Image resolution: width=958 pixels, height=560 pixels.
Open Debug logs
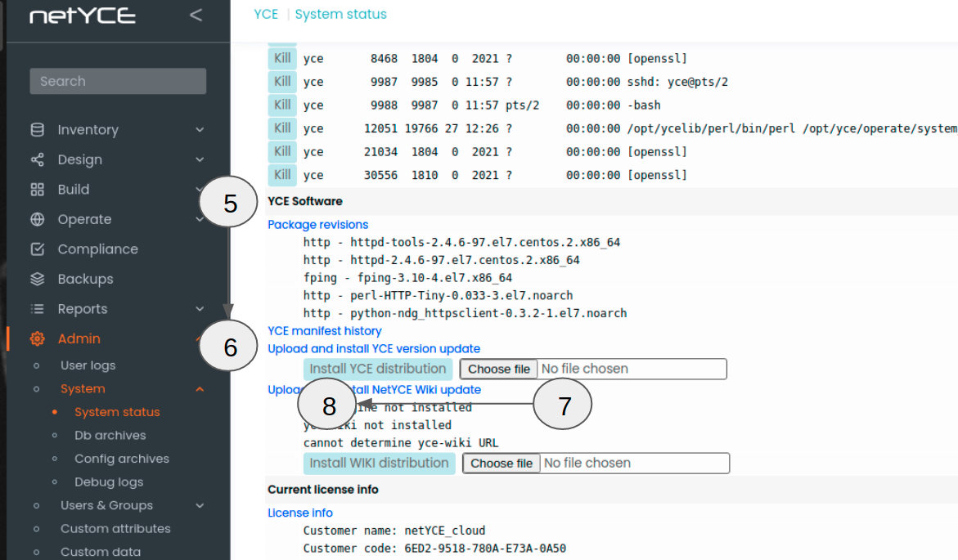(109, 482)
